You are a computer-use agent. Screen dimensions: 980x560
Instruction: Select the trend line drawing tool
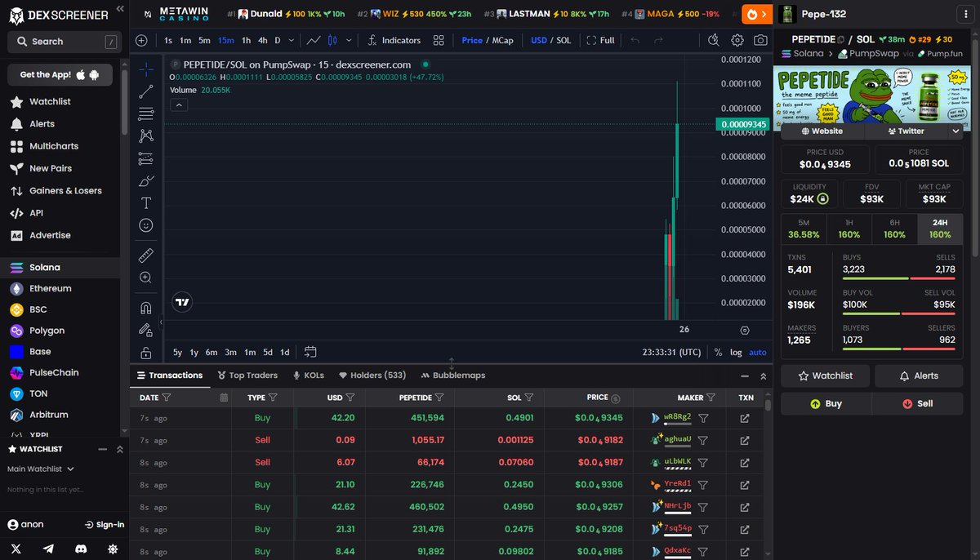(x=145, y=91)
